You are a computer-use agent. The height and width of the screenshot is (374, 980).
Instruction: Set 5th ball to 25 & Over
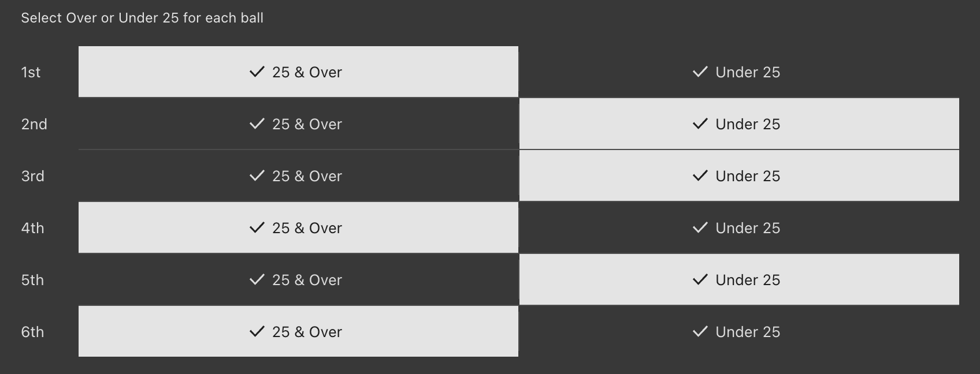tap(298, 280)
